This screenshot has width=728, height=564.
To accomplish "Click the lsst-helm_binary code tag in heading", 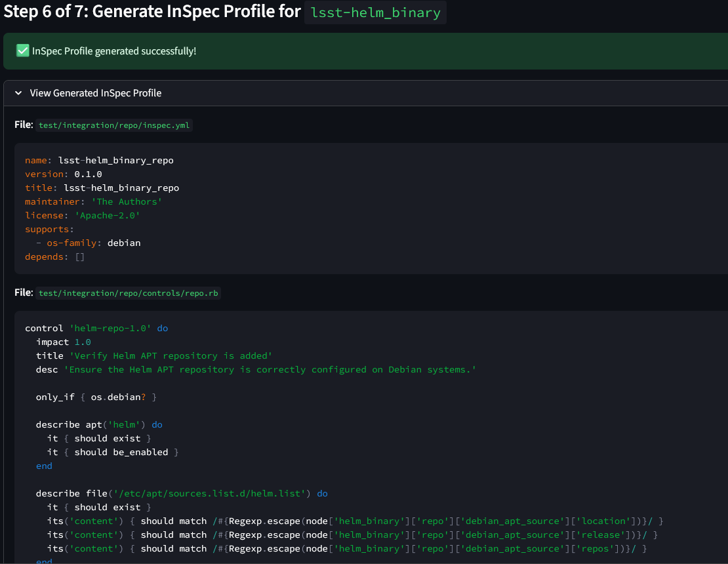I will click(375, 12).
